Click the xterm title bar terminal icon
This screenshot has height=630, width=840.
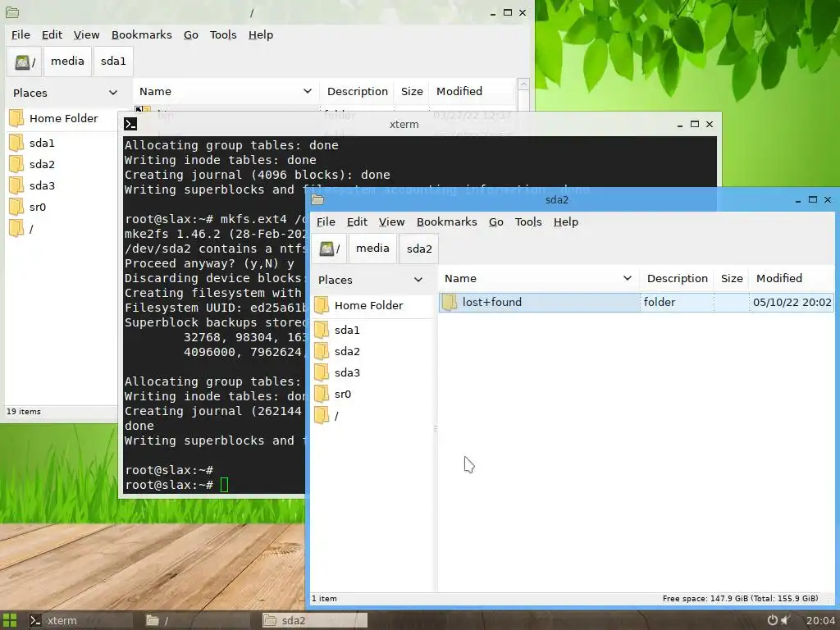130,125
